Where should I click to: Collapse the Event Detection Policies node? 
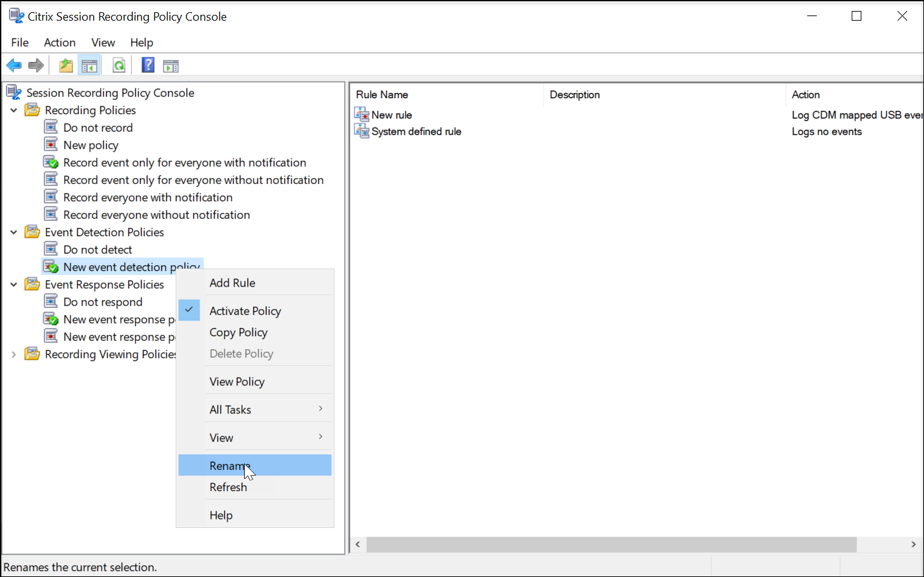[x=14, y=232]
